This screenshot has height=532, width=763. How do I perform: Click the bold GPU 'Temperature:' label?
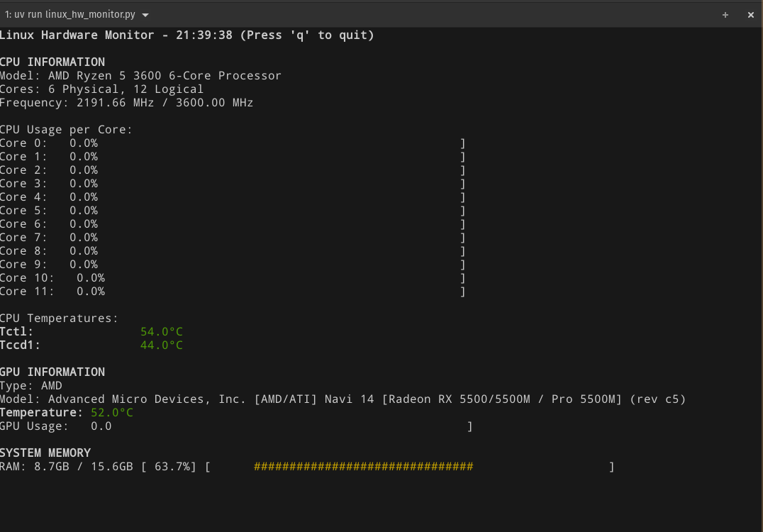pyautogui.click(x=41, y=413)
